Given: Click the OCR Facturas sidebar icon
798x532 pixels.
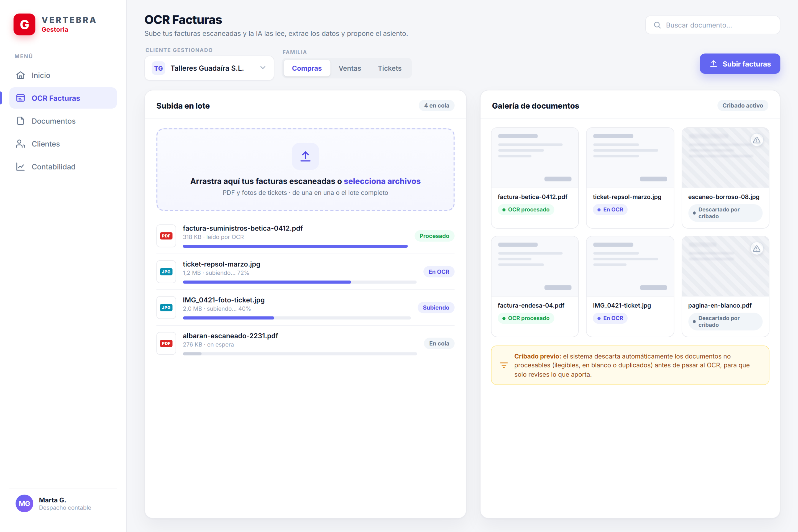Looking at the screenshot, I should pos(20,98).
